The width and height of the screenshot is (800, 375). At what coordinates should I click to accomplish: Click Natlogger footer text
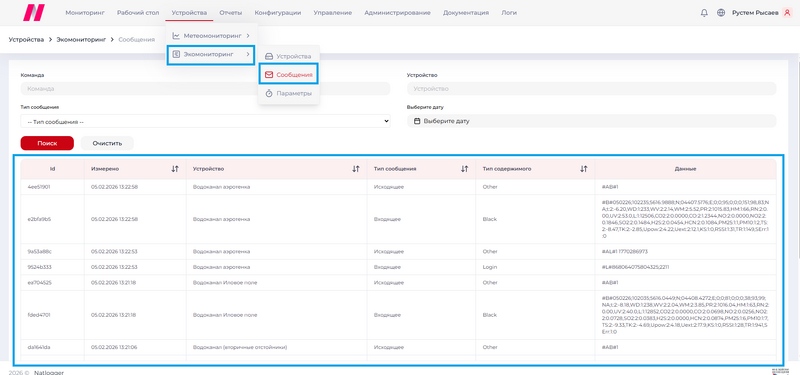(49, 372)
